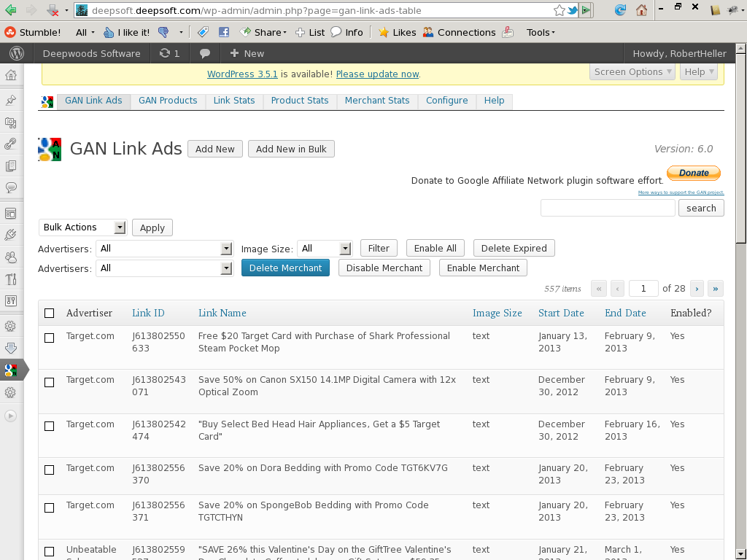The width and height of the screenshot is (747, 560).
Task: Switch to the Product Stats tab
Action: pos(300,101)
